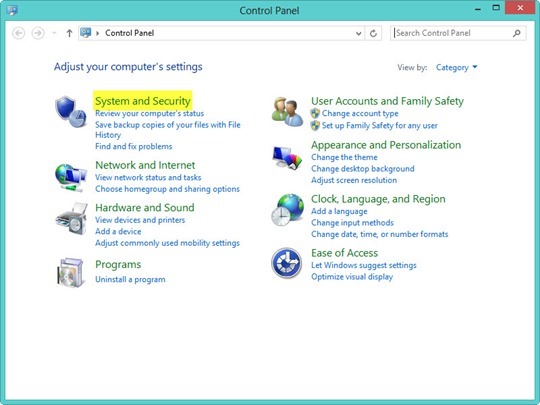
Task: Click Add a language link
Action: click(339, 211)
